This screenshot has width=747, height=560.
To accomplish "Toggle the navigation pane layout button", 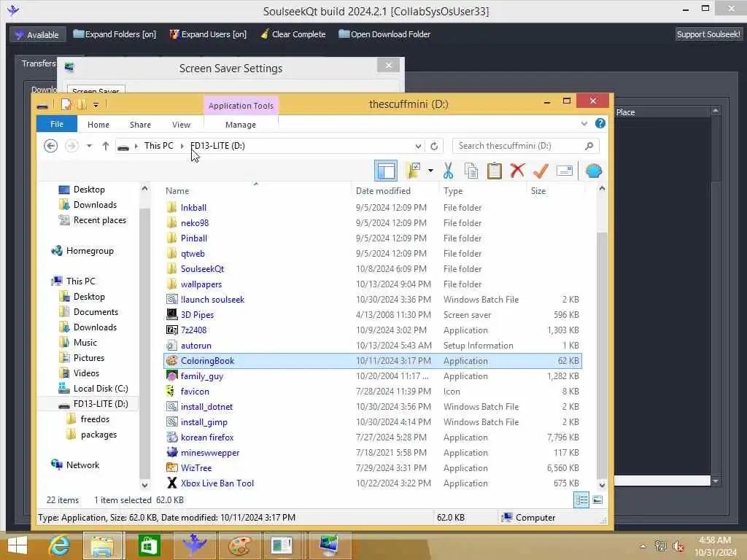I will pyautogui.click(x=385, y=171).
